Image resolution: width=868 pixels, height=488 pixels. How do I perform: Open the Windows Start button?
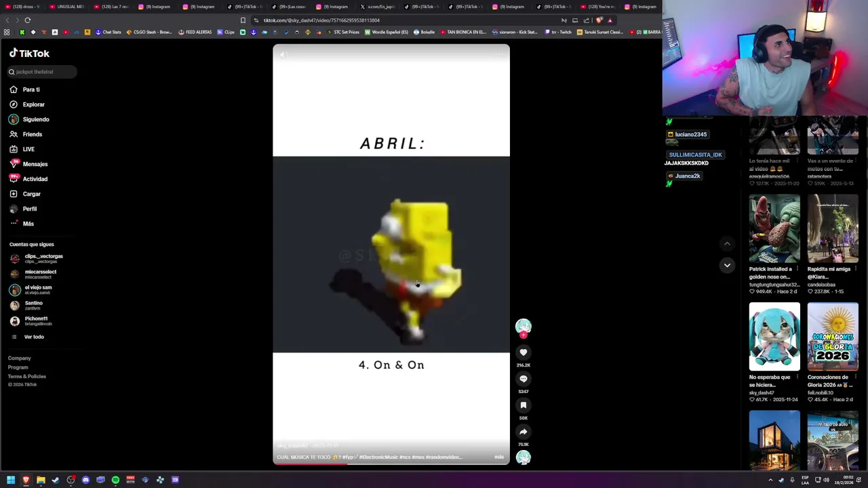point(11,480)
